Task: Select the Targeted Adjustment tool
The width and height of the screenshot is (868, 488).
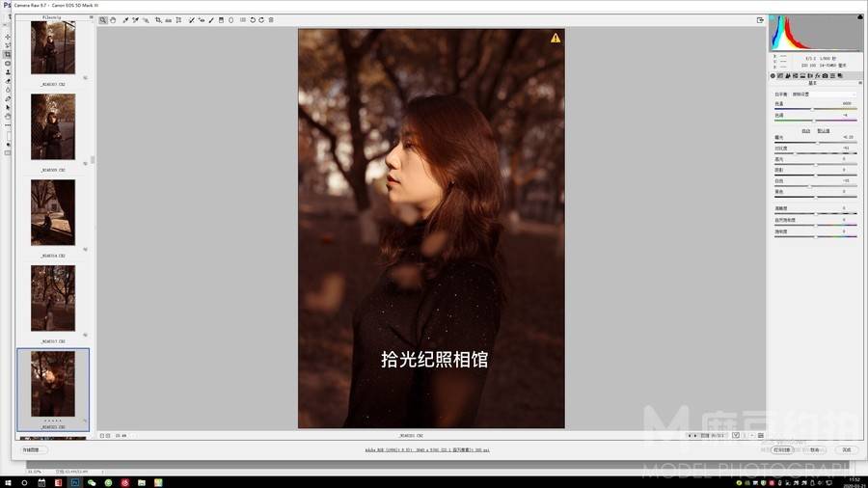Action: pyautogui.click(x=146, y=20)
